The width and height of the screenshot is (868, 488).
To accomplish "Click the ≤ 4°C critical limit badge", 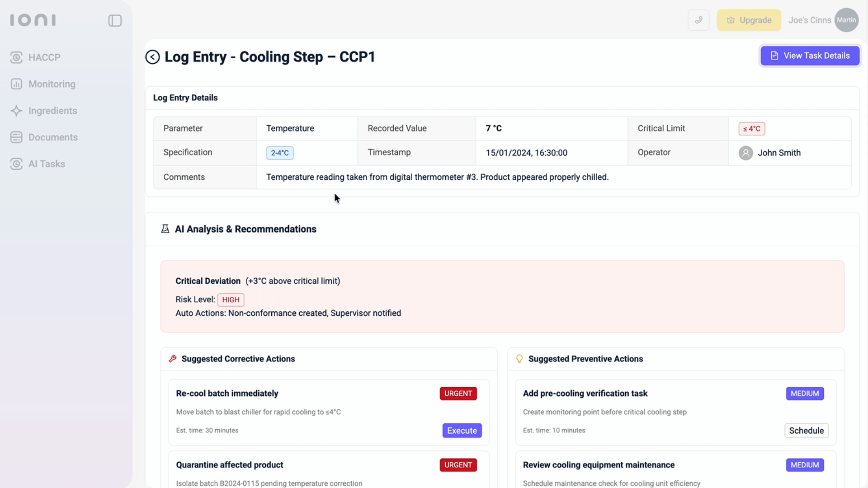I will point(751,129).
